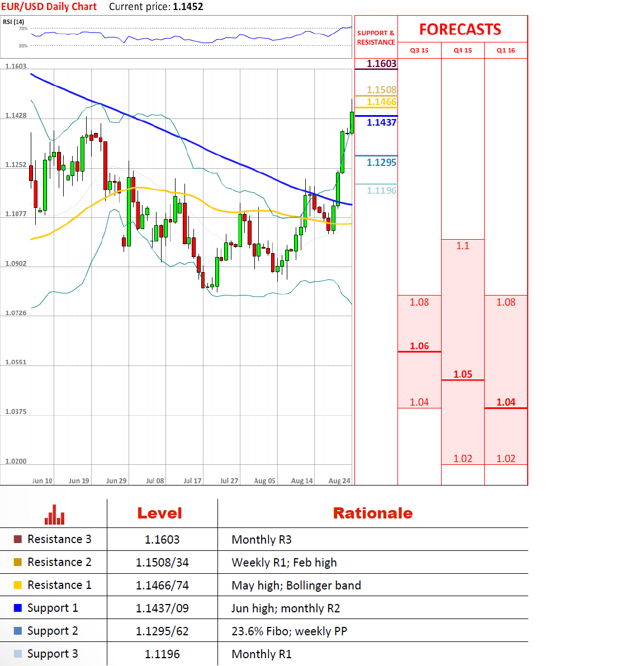Click the RSI (14) indicator label
Viewport: 644px width, 666px height.
pyautogui.click(x=13, y=22)
